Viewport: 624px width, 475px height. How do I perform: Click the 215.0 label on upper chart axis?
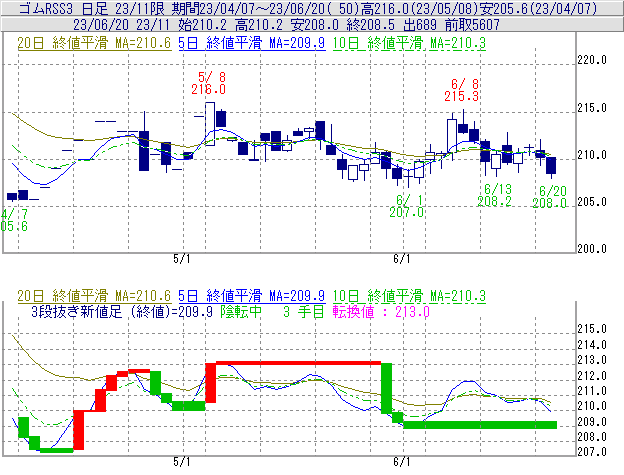point(592,108)
